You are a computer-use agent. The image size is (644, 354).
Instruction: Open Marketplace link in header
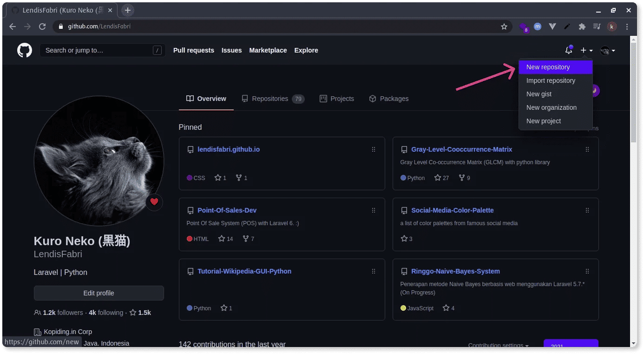[x=268, y=50]
